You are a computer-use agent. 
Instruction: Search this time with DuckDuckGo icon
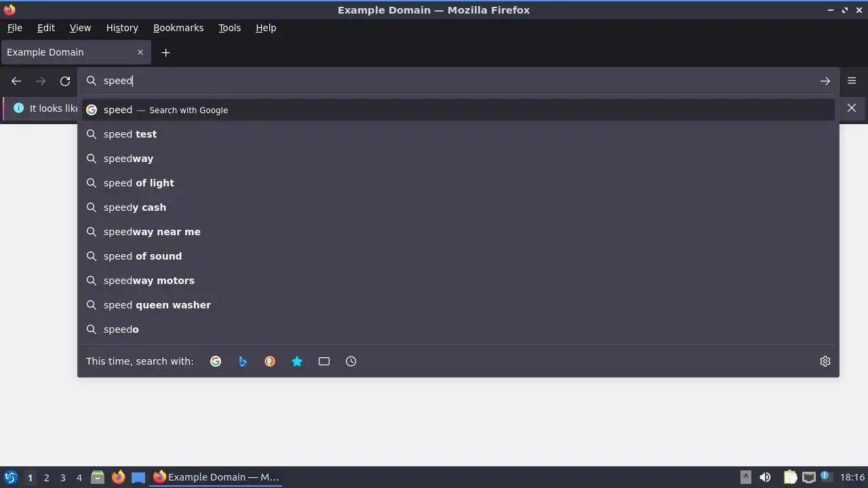pyautogui.click(x=270, y=361)
